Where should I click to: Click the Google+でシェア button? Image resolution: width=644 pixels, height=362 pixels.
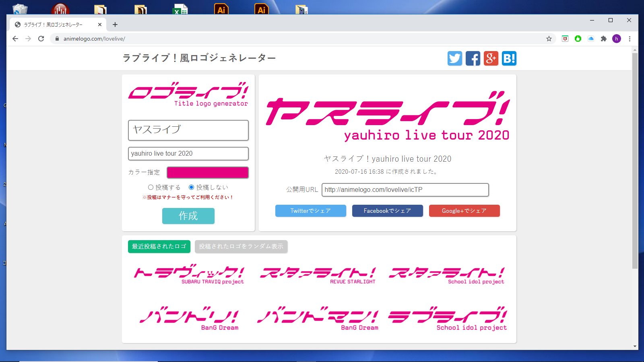tap(464, 211)
